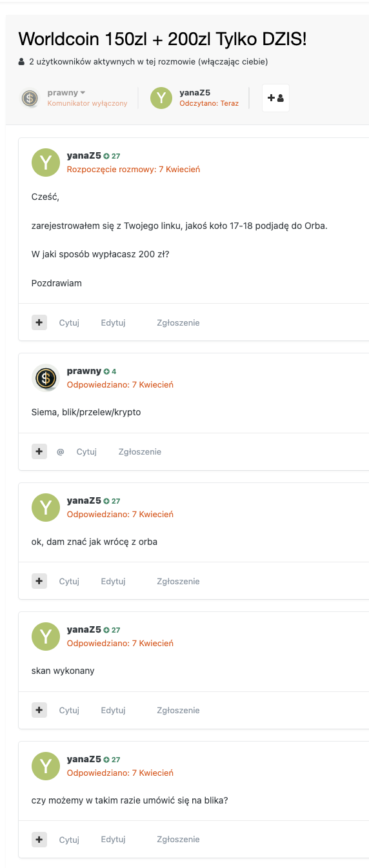Click Edytuj under the blik question message

[113, 840]
